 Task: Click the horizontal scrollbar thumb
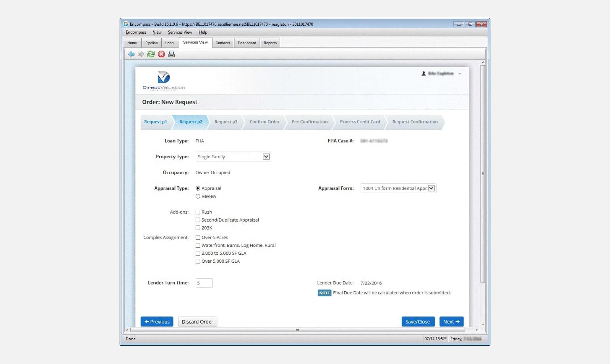point(297,330)
